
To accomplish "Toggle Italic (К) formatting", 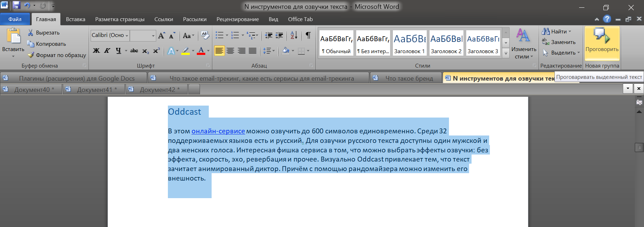I will click(x=107, y=51).
